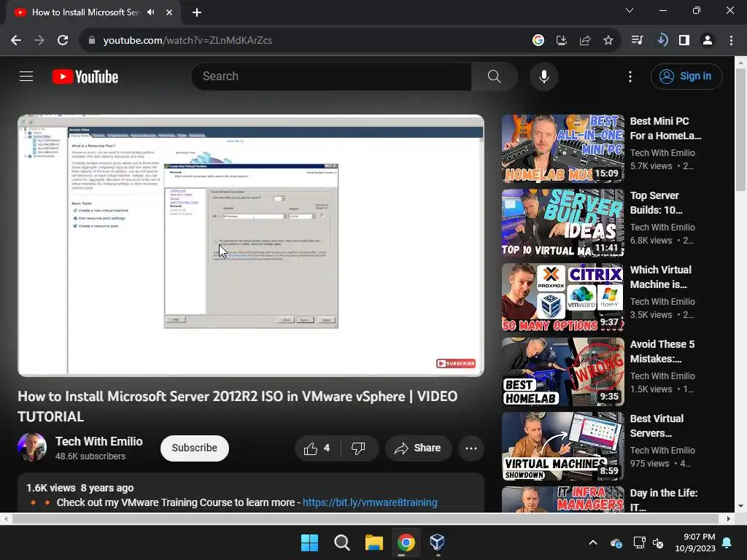Open Tech With Emilio channel name

point(98,441)
